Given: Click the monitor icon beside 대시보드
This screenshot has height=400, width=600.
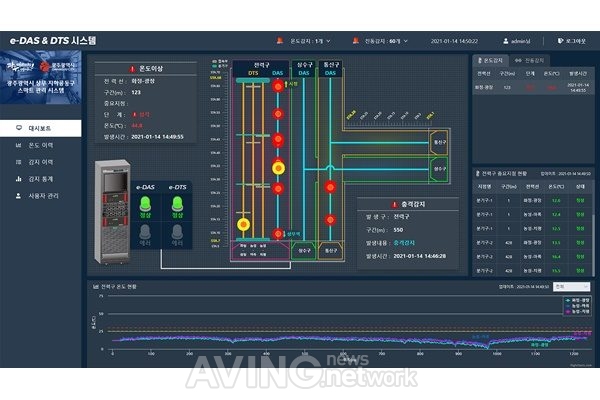Looking at the screenshot, I should [19, 128].
